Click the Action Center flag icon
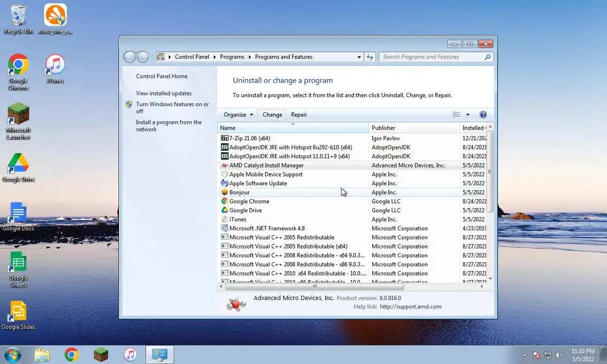Image resolution: width=607 pixels, height=364 pixels. coord(536,355)
